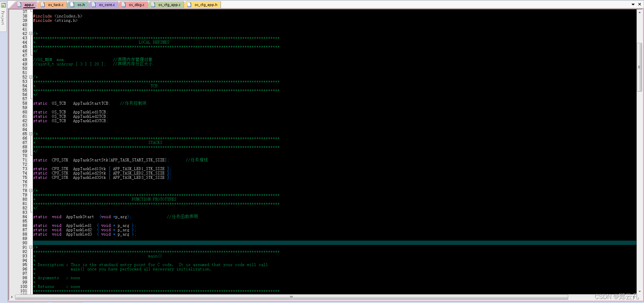This screenshot has height=303, width=644.
Task: Click the 'LOCAL DEFINES' comment heading
Action: 154,42
